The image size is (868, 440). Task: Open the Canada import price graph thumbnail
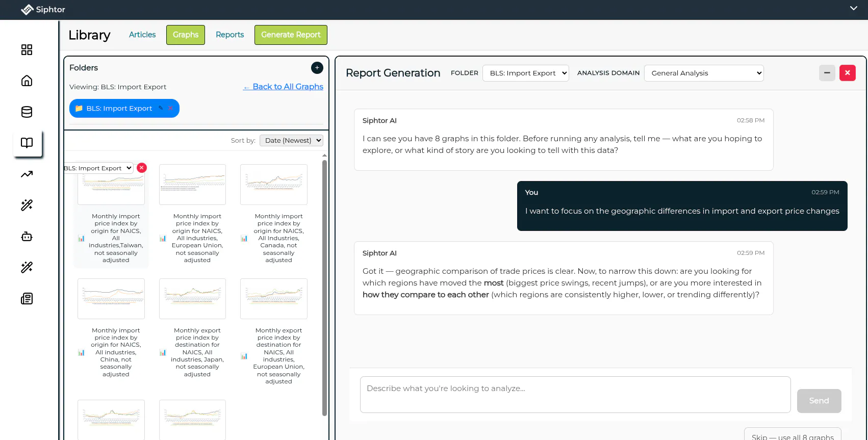pos(274,185)
